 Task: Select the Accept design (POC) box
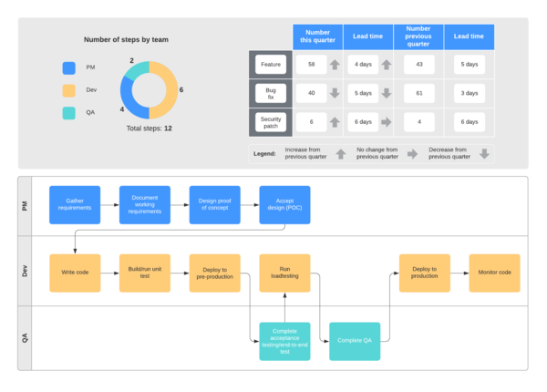[284, 205]
